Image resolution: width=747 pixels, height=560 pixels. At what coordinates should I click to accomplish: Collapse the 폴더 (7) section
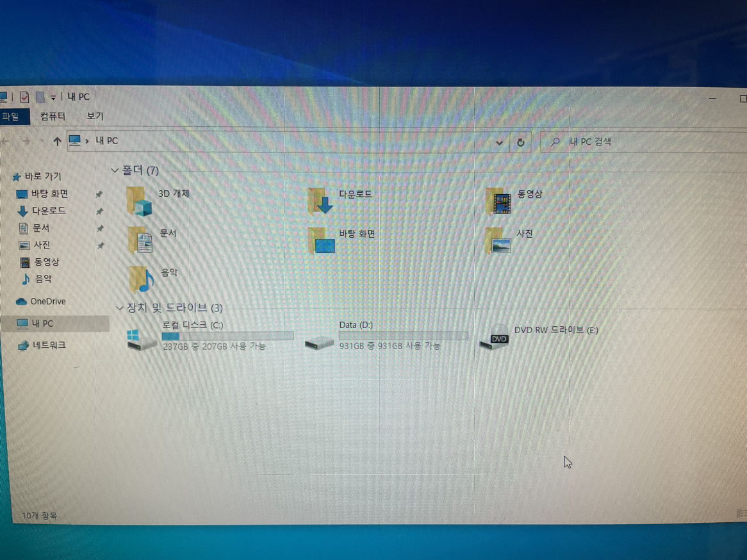pyautogui.click(x=114, y=170)
